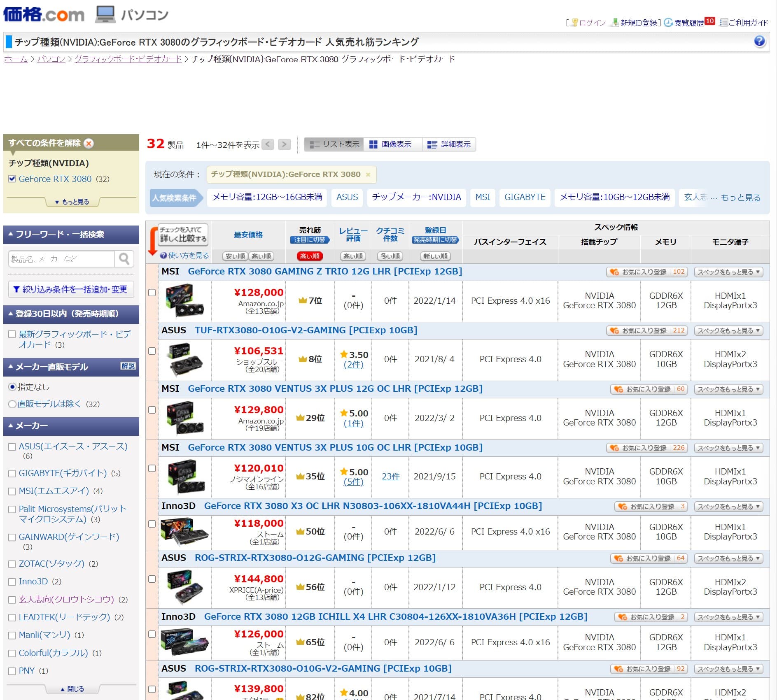Open ASUS TUF-RTX3080 product thumbnail
This screenshot has height=700, width=777.
[185, 360]
